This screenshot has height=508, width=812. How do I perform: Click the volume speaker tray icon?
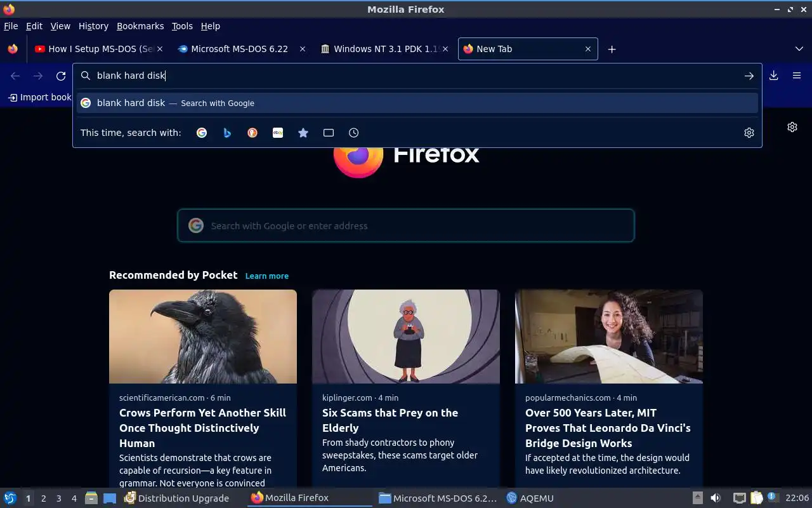(716, 498)
